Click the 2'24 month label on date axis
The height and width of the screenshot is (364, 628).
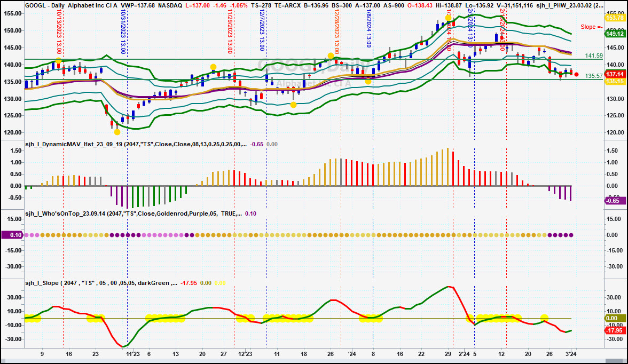[464, 354]
